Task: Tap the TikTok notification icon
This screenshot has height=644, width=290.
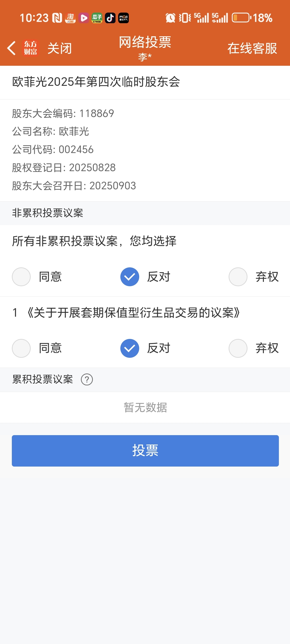Action: [x=110, y=18]
